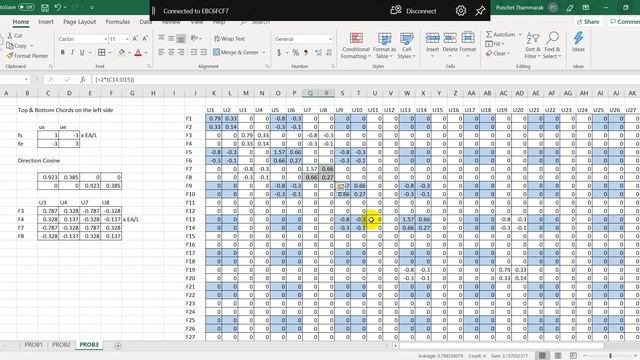Open the Customize Quick Access Toolbar arrow
640x360 pixels.
[x=92, y=7]
